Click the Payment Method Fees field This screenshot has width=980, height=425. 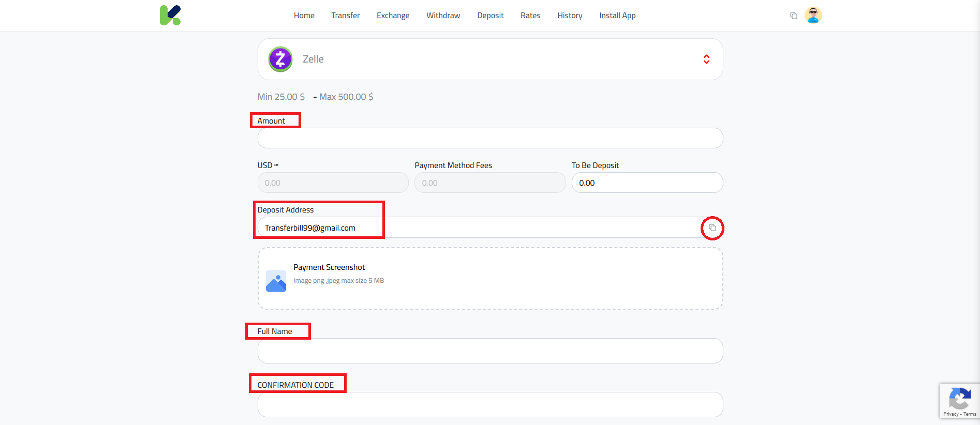tap(490, 183)
